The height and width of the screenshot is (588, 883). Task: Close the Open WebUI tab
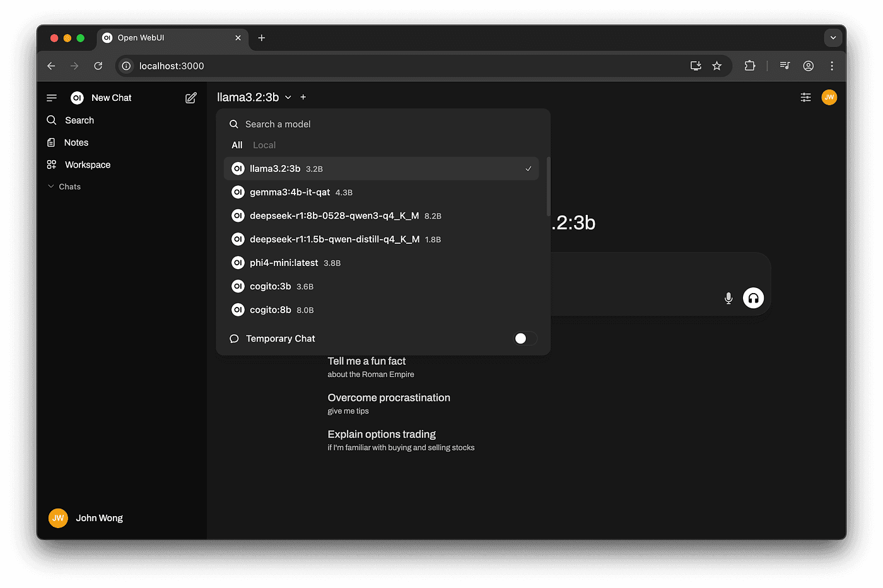click(x=238, y=38)
